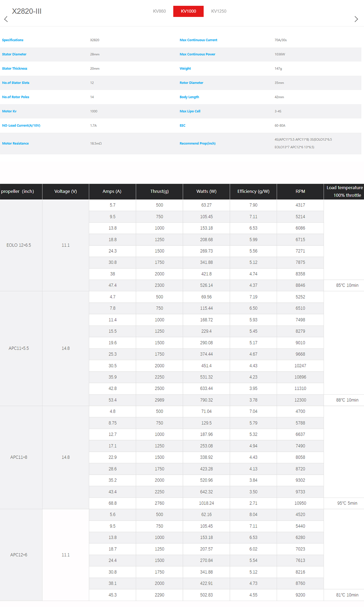The image size is (364, 607).
Task: Click the APC12*6 propeller cell
Action: tap(19, 555)
